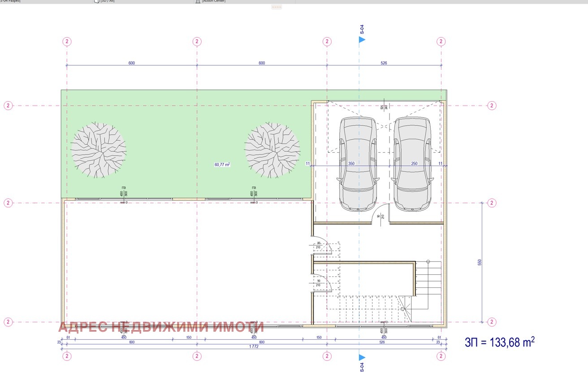Select the top S-04 section marker arrow
Screen dimensions: 588x372
362,40
